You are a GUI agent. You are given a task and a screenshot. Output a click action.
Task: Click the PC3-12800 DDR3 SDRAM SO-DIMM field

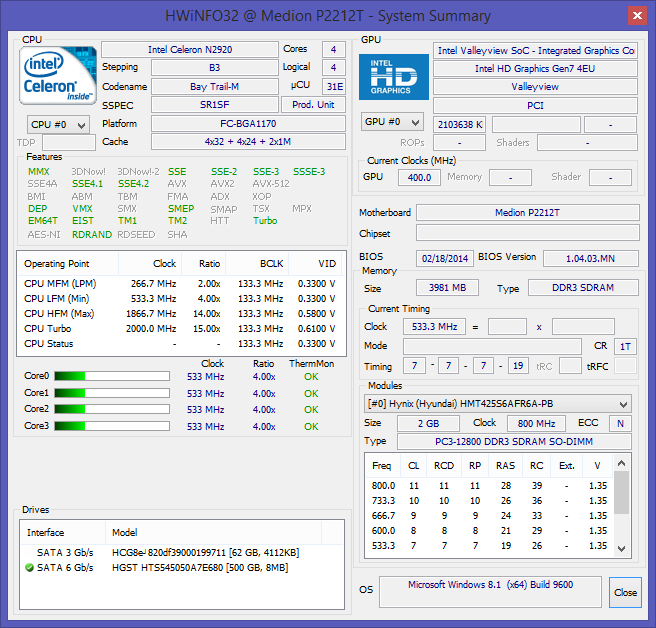tap(514, 442)
